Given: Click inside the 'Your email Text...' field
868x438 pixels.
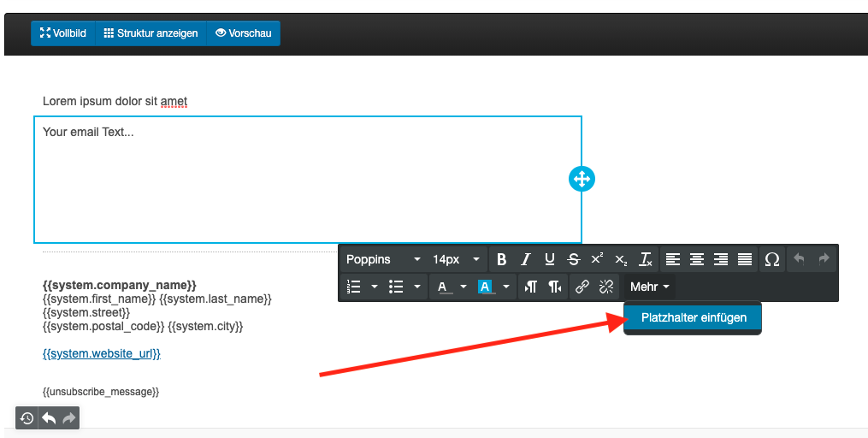Looking at the screenshot, I should 308,180.
